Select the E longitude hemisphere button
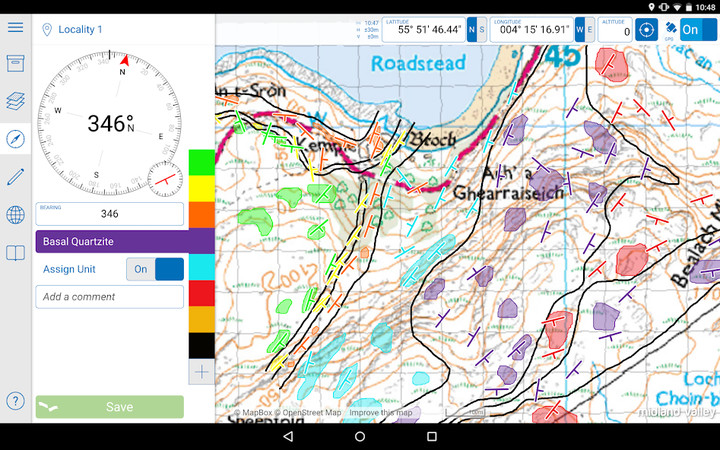 pos(590,30)
